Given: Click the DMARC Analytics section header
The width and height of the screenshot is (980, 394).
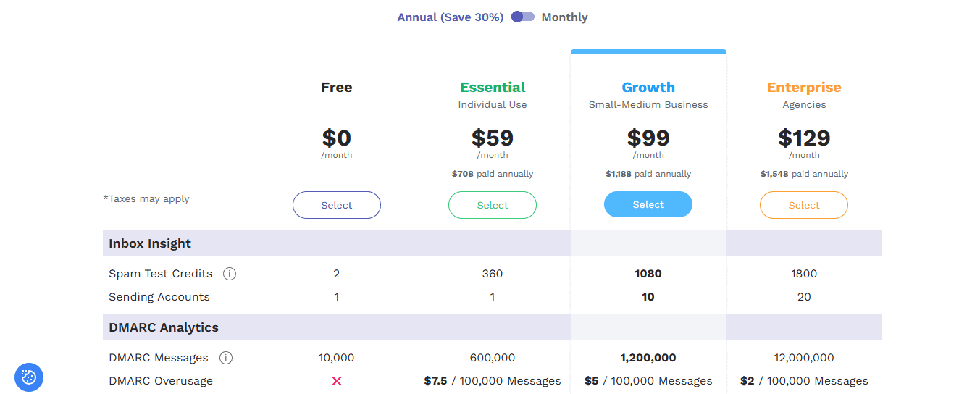Looking at the screenshot, I should pos(493,327).
